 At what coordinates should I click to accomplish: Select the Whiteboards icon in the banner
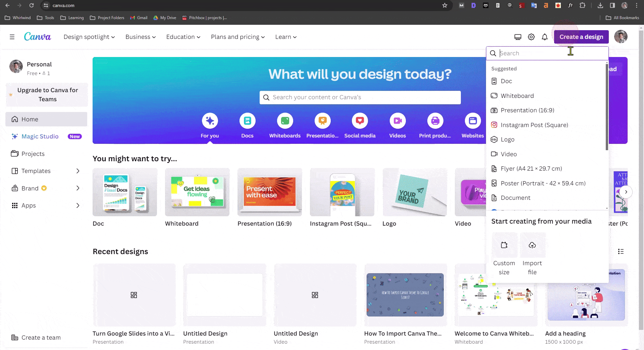tap(285, 121)
